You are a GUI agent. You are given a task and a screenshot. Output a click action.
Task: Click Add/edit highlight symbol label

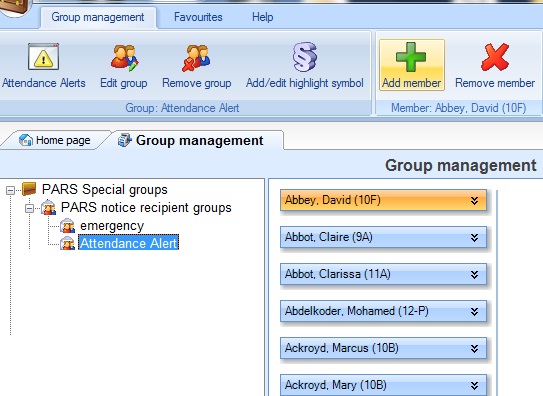(x=305, y=83)
